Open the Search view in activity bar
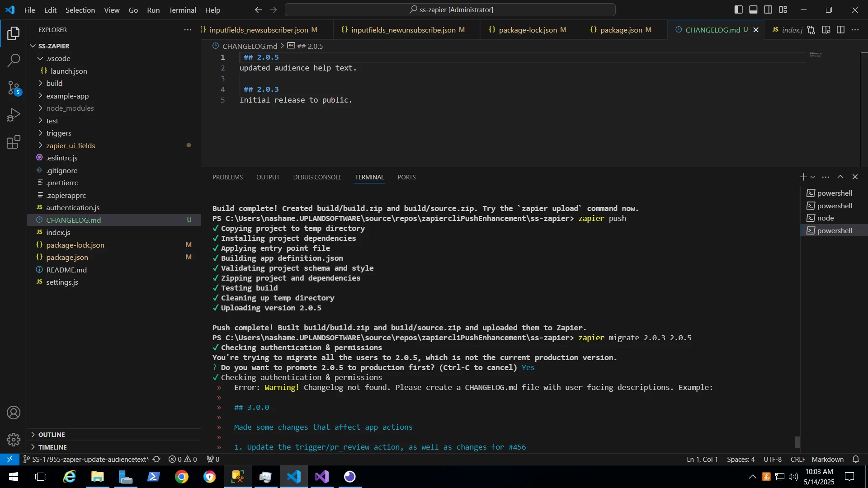This screenshot has width=868, height=488. (14, 61)
